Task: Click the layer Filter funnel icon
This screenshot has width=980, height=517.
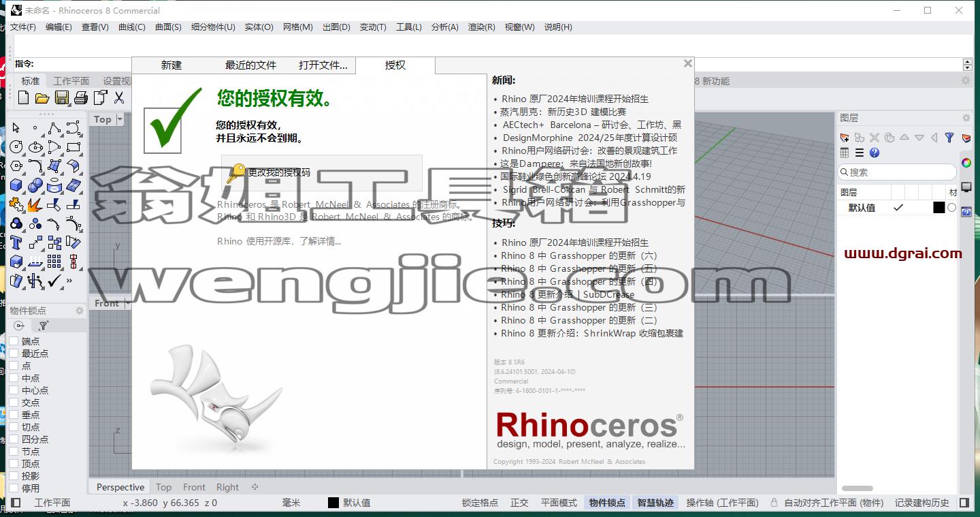Action: pos(949,138)
